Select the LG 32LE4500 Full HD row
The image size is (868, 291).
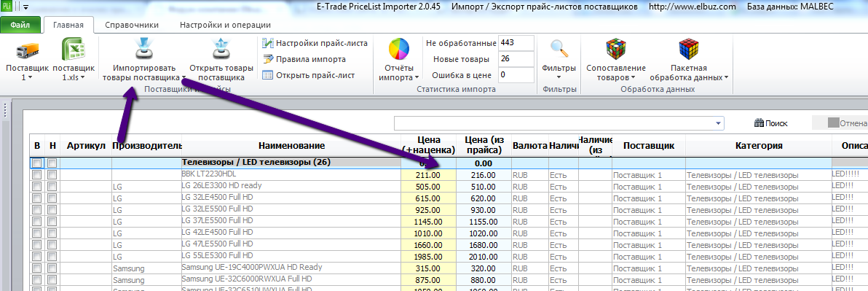point(291,198)
